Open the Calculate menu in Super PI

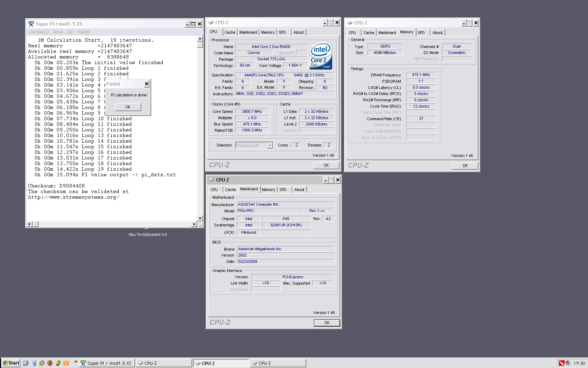[38, 32]
